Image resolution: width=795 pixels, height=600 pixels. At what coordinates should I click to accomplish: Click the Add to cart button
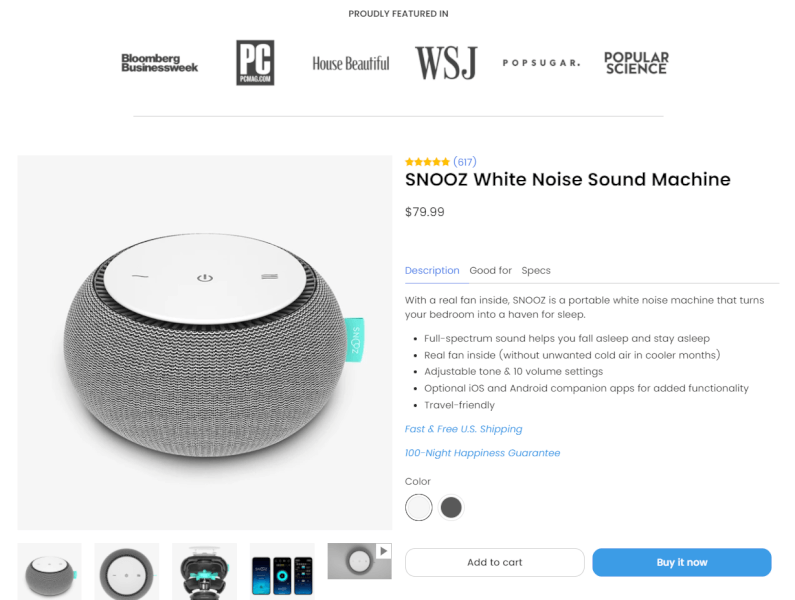click(494, 562)
